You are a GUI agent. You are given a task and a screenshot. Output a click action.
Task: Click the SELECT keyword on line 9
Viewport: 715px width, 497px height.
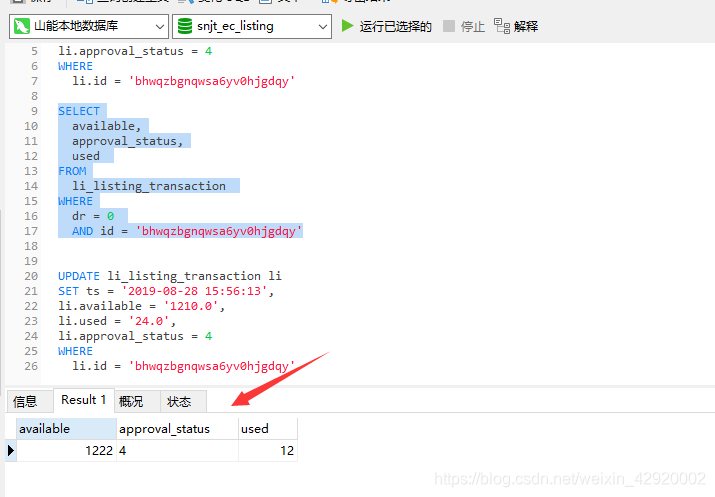click(78, 111)
